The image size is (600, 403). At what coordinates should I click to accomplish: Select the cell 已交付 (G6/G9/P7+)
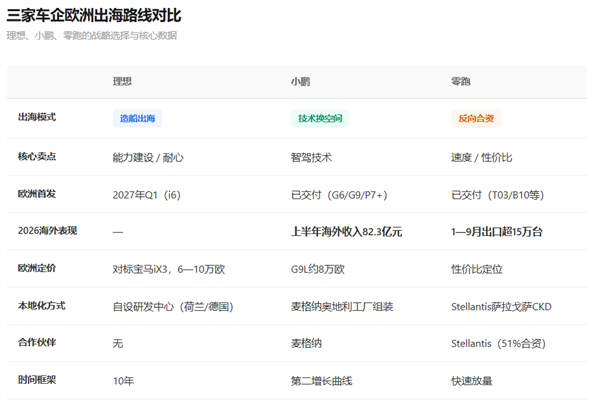click(339, 195)
